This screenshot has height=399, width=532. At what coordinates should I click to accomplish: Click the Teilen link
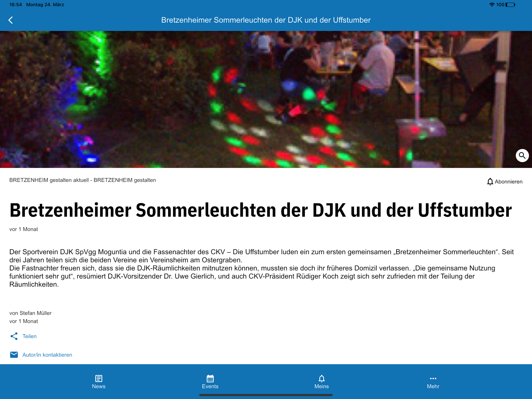(x=30, y=336)
